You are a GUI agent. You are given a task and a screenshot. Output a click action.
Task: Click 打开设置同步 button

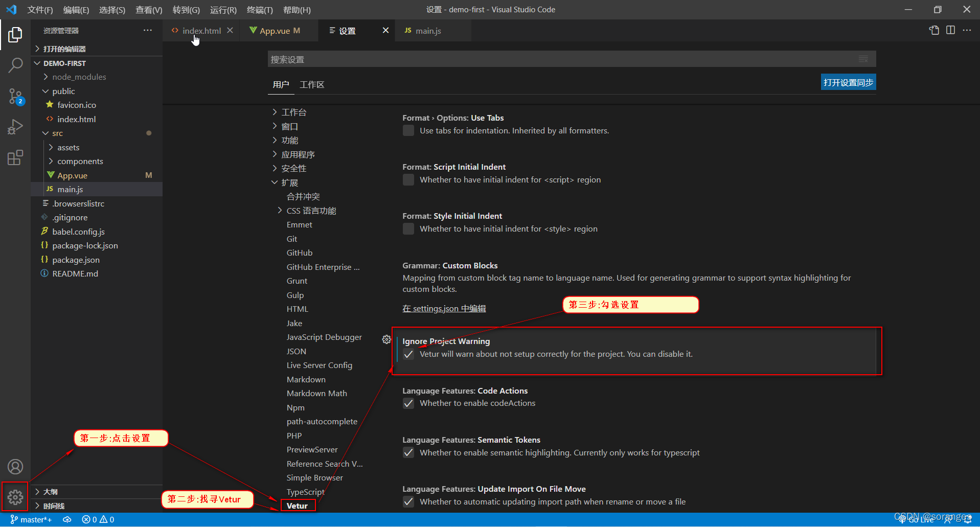(x=848, y=82)
